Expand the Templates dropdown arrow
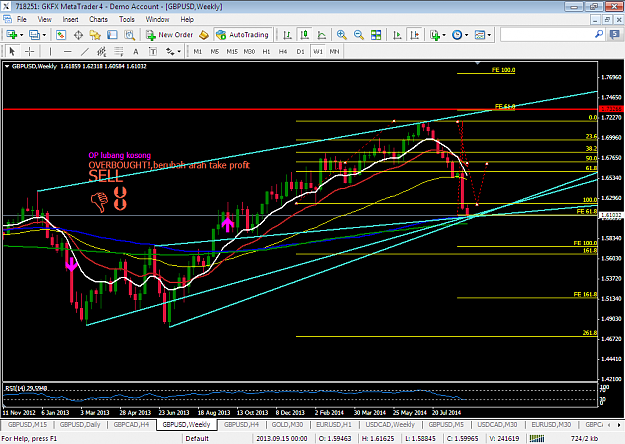The width and height of the screenshot is (625, 444). 489,35
